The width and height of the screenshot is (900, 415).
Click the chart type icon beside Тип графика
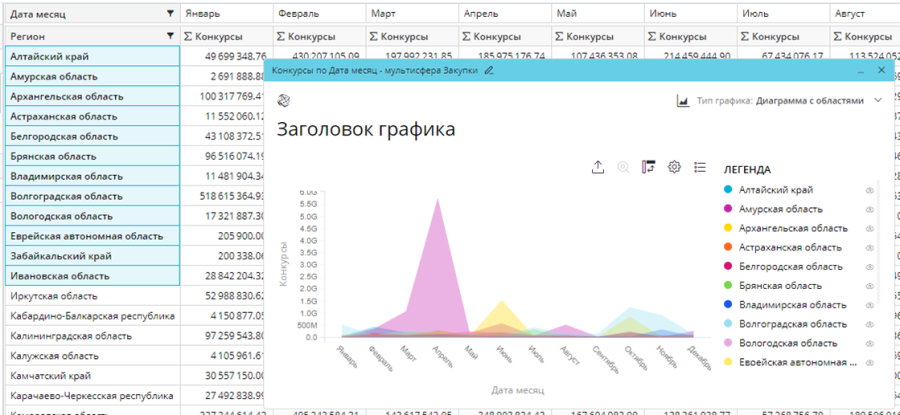point(683,101)
